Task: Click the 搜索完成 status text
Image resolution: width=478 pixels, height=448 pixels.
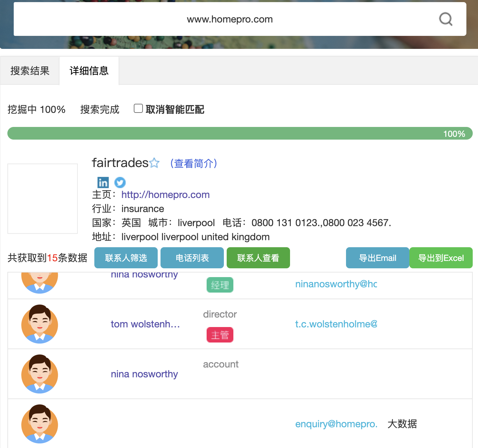Action: [100, 109]
